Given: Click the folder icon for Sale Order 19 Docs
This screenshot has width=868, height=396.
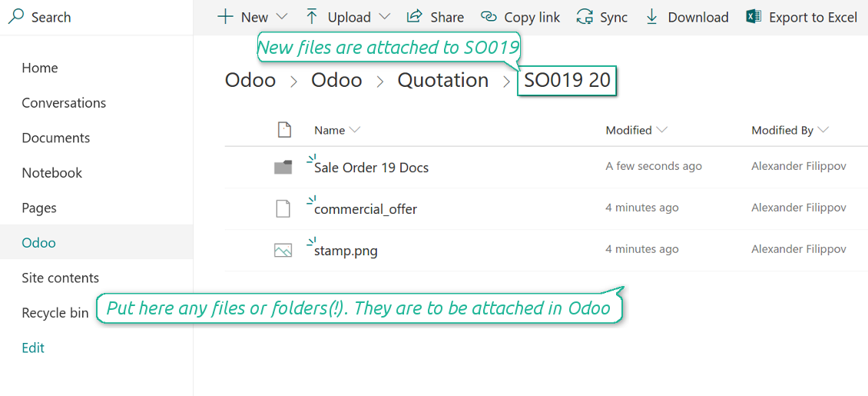Looking at the screenshot, I should (283, 167).
